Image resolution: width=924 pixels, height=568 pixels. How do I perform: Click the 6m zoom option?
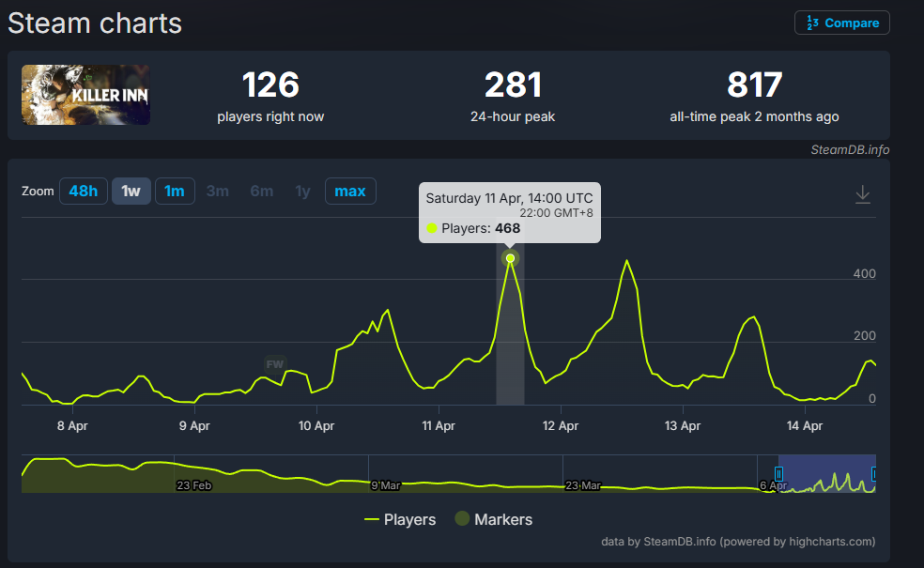[x=261, y=192]
